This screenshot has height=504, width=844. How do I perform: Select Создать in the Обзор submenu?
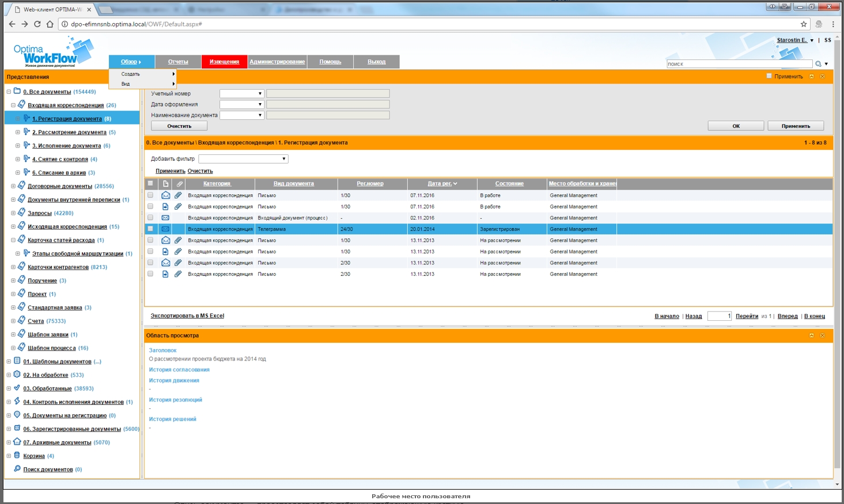click(x=131, y=74)
